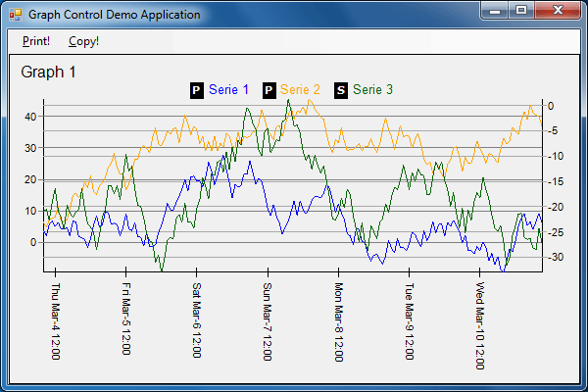Click the Copy! menu item
The image size is (588, 392).
[83, 41]
